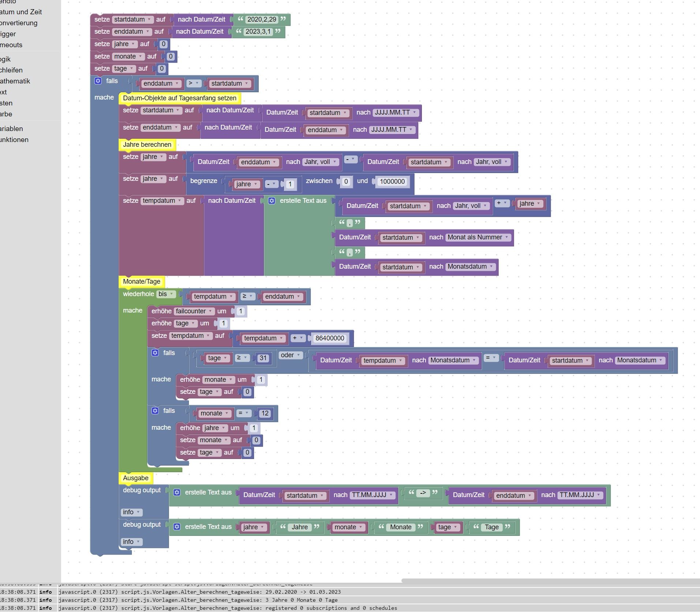Click the number field 12 in the monate comparison
The width and height of the screenshot is (700, 612).
click(x=265, y=413)
